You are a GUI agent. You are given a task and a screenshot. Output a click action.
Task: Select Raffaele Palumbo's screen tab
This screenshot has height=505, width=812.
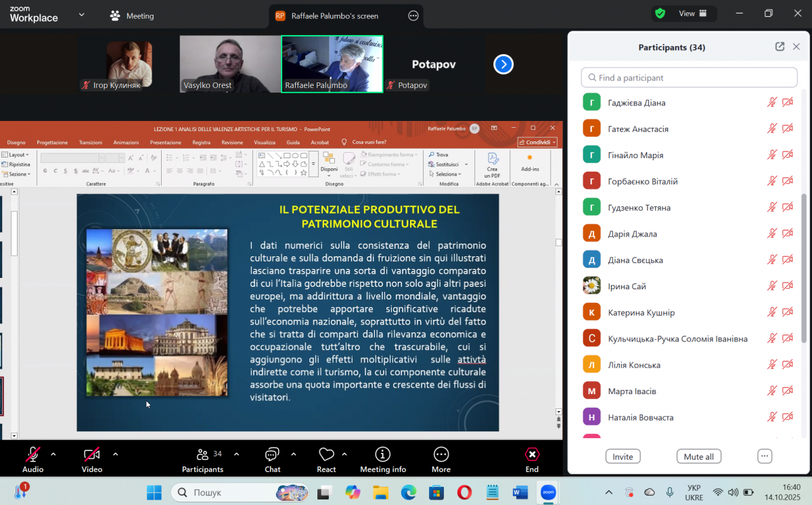(327, 16)
